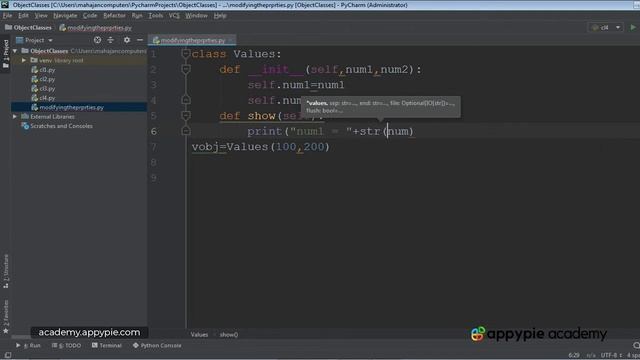Expand the venv library root folder
The height and width of the screenshot is (360, 640).
(x=24, y=60)
